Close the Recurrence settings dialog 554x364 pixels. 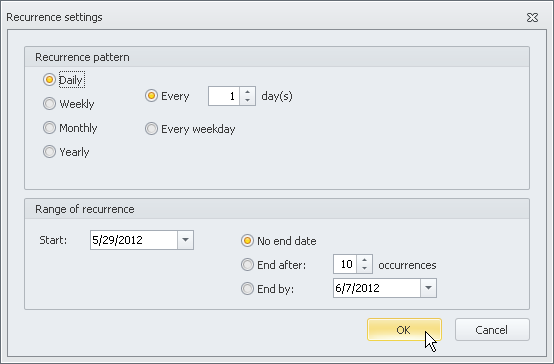pyautogui.click(x=532, y=17)
